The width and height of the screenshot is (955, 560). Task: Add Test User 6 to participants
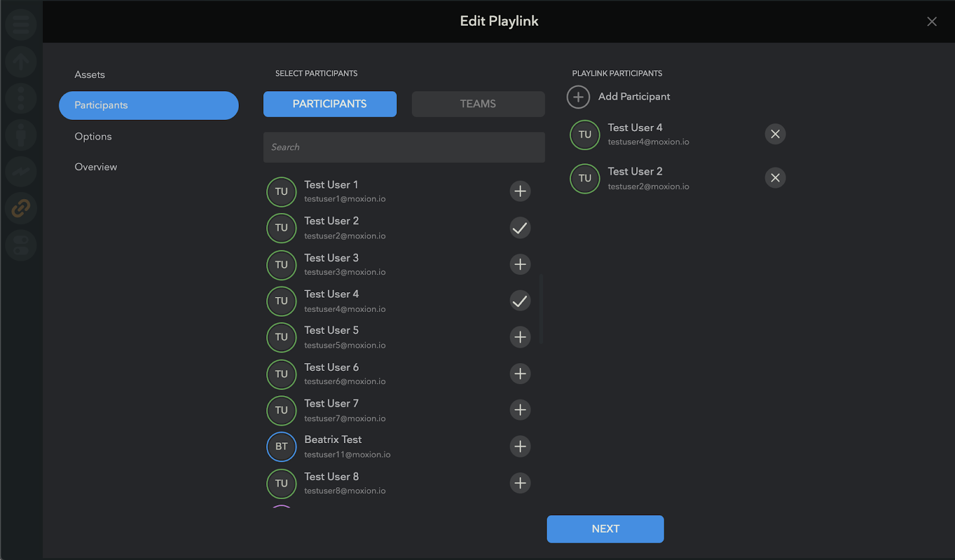(520, 373)
